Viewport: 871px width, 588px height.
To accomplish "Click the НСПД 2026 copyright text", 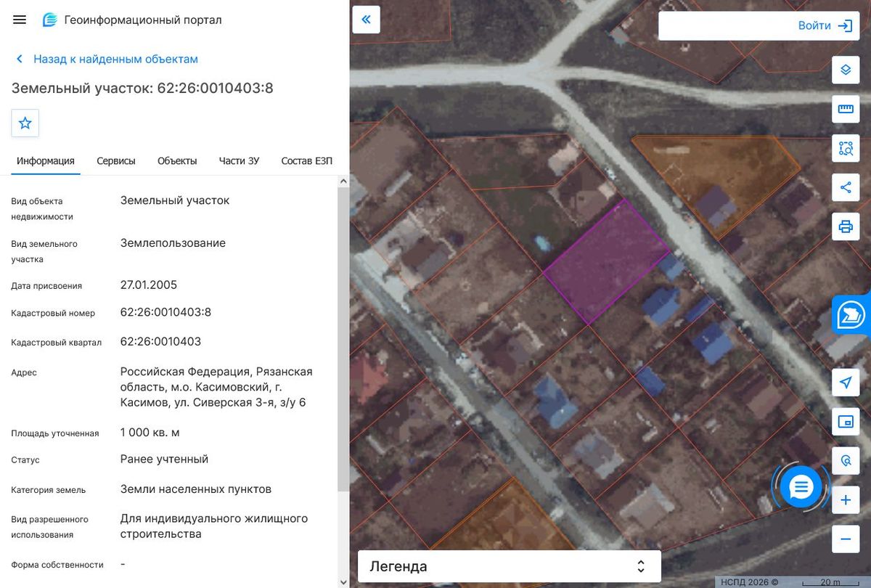I will (x=750, y=582).
